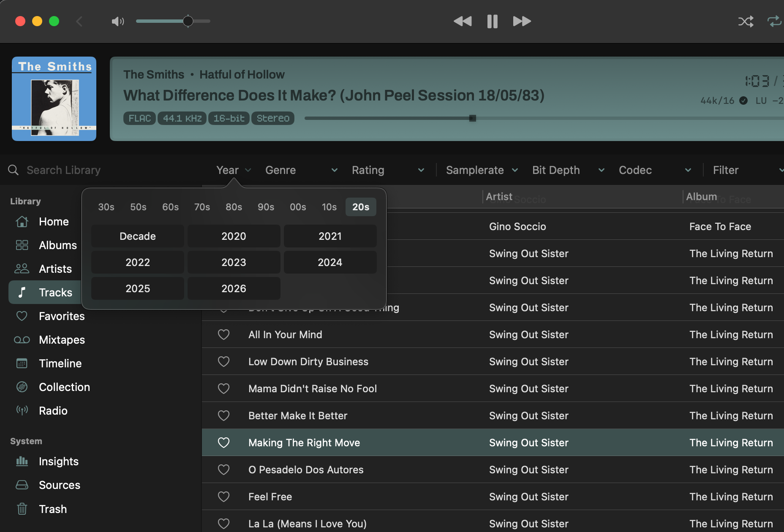This screenshot has width=784, height=532.
Task: Open Insights bar chart icon
Action: [22, 461]
